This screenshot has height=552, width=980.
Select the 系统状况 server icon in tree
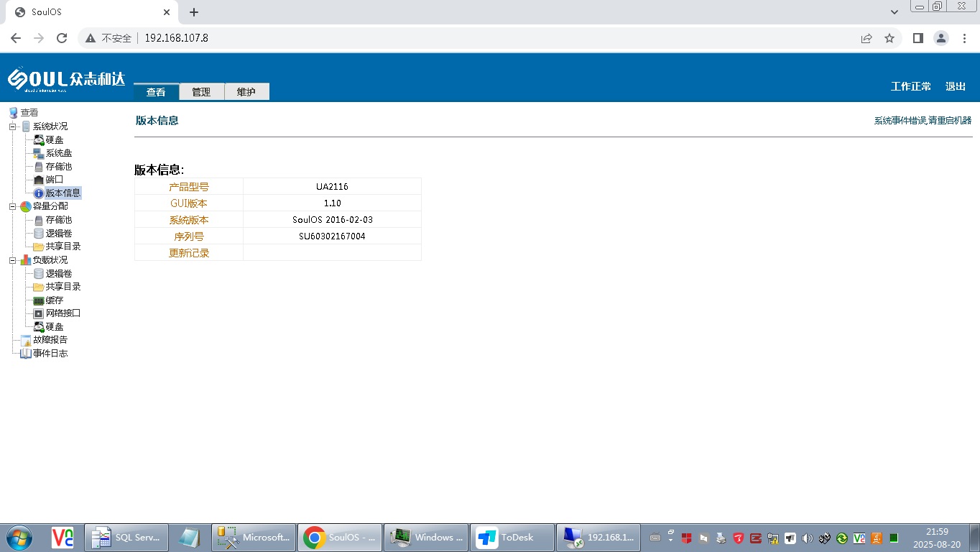[x=26, y=126]
